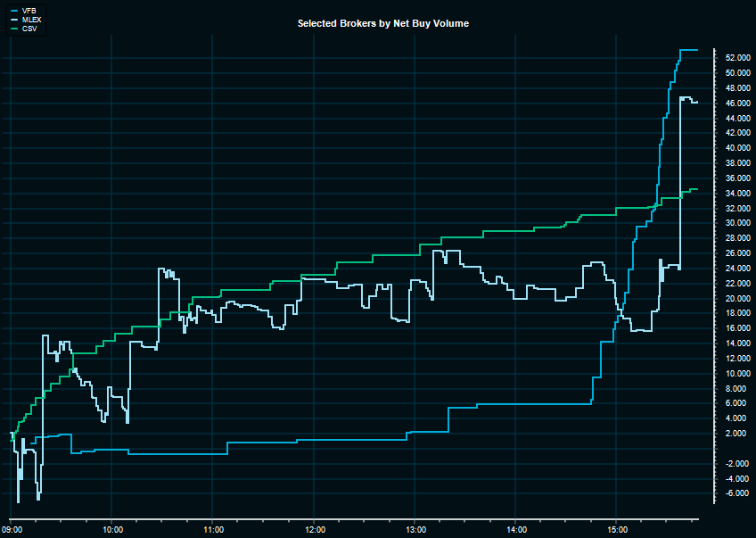Click the CSV legend color marker
The width and height of the screenshot is (756, 538).
13,28
